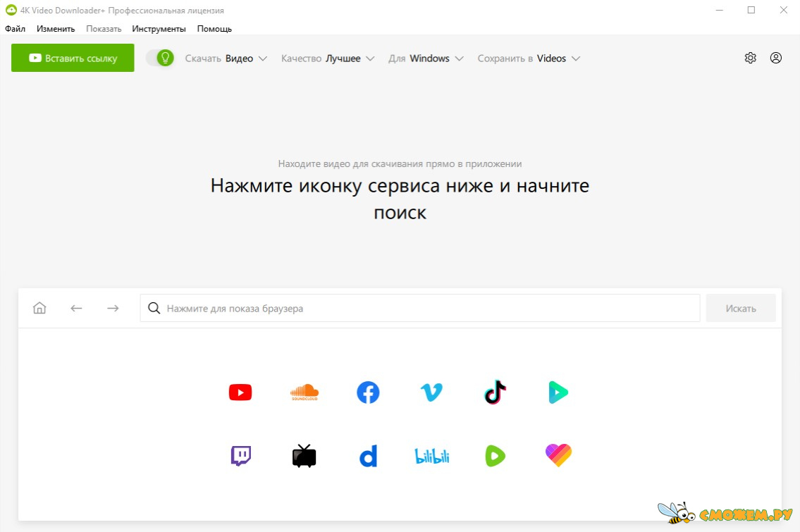Open the Dailymotion blue 'd' icon
This screenshot has height=532, width=800.
point(368,456)
